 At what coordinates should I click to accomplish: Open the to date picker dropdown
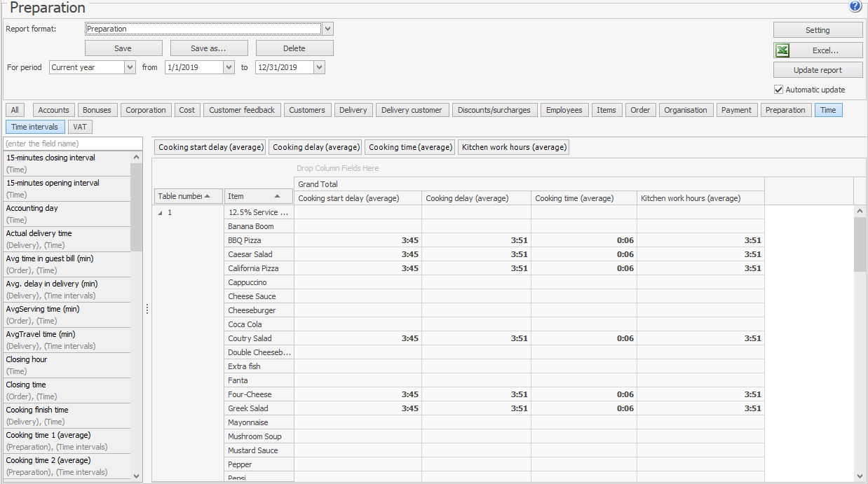coord(319,67)
